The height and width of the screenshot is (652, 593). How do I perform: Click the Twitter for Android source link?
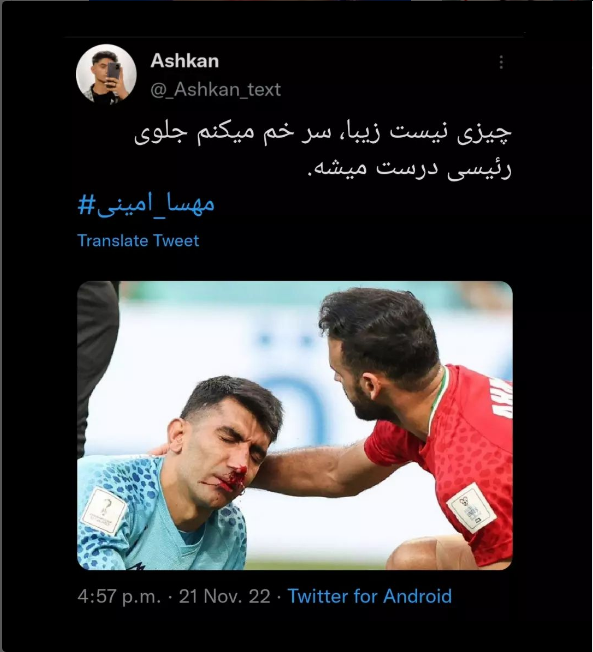point(370,596)
